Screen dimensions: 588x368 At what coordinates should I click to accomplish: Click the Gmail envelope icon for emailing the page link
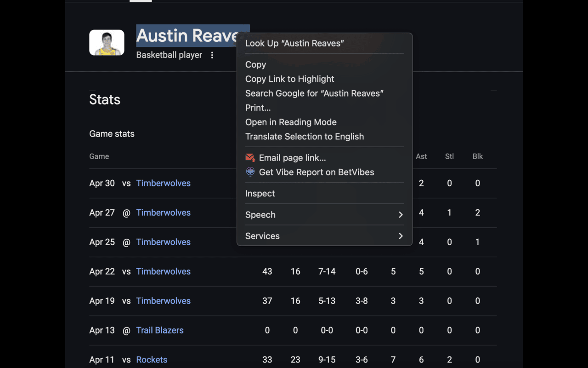[x=250, y=158]
